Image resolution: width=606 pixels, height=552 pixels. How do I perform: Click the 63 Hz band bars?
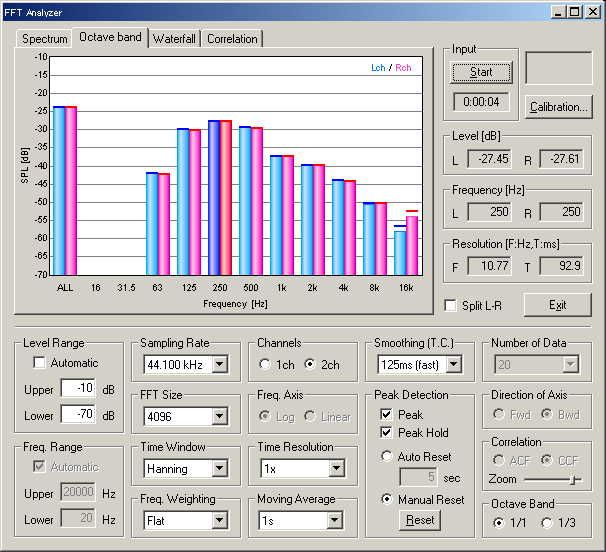pyautogui.click(x=158, y=224)
